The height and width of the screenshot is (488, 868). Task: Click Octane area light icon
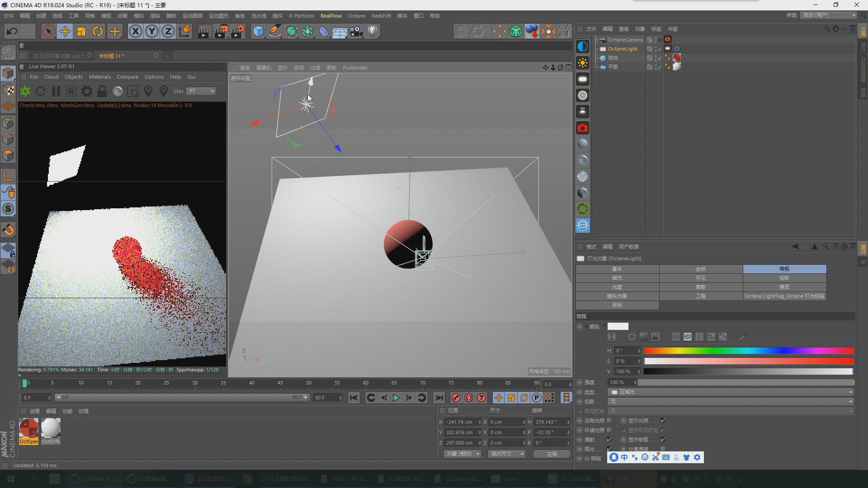tap(583, 79)
